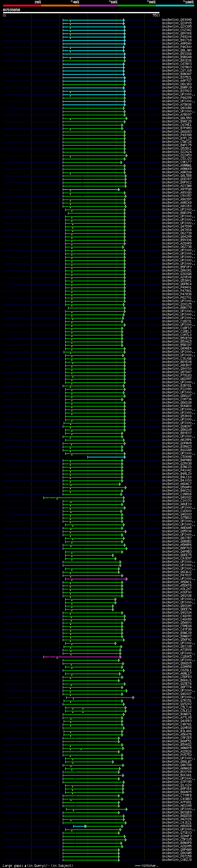This screenshot has height=868, width=197.
Task: Click UniRef100_P49398 label
Action: [177, 135]
